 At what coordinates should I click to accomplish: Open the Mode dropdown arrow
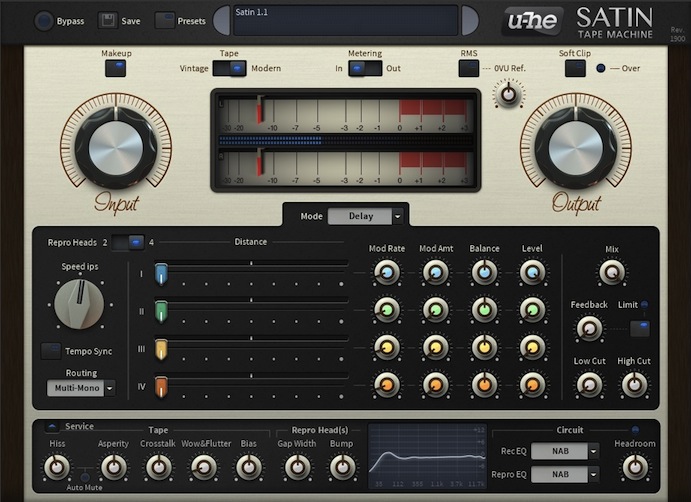point(398,216)
